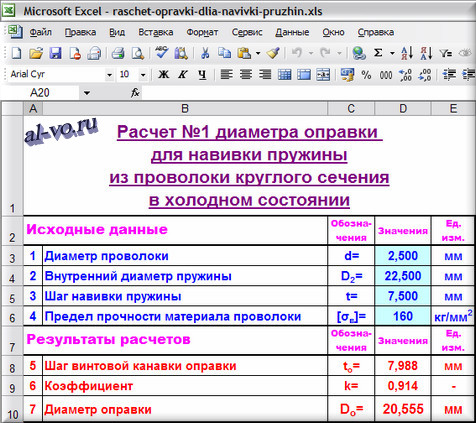Expand the Paste options arrow
Screen dimensions: 476x423
point(258,53)
